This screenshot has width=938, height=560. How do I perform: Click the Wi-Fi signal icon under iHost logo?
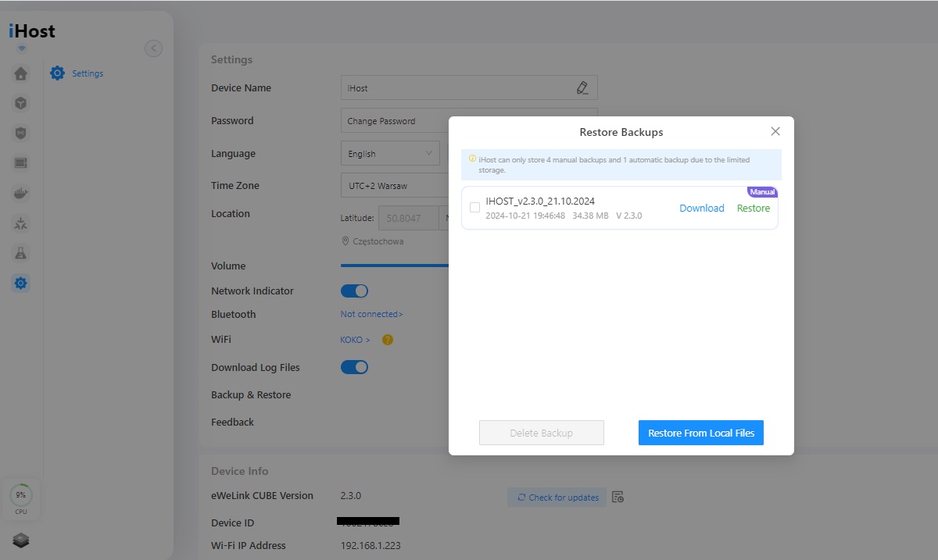pos(22,48)
